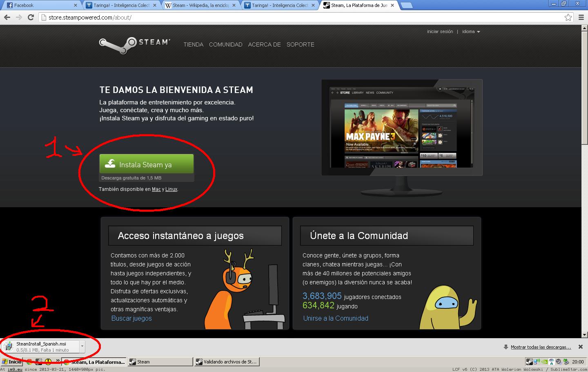This screenshot has width=588, height=372.
Task: Click Buscar juegos link
Action: tap(131, 318)
